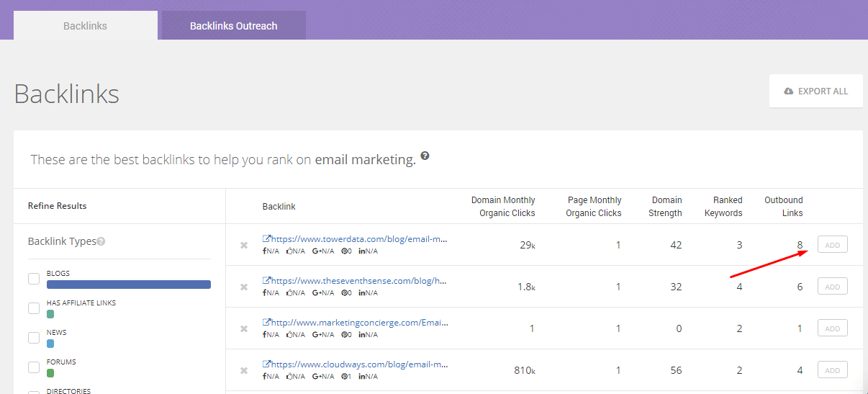Click the Outbound Links column header
Image resolution: width=868 pixels, height=394 pixels.
783,207
